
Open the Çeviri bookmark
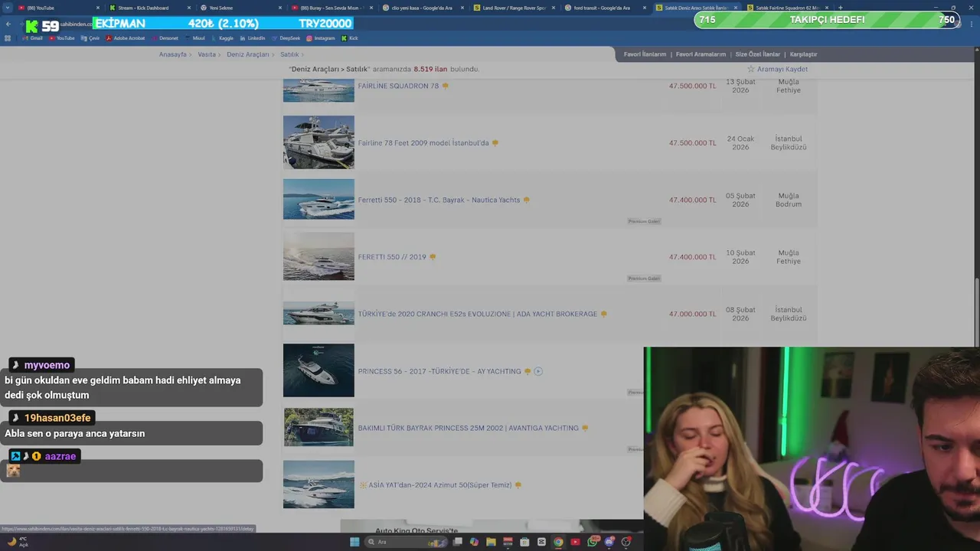pyautogui.click(x=90, y=38)
